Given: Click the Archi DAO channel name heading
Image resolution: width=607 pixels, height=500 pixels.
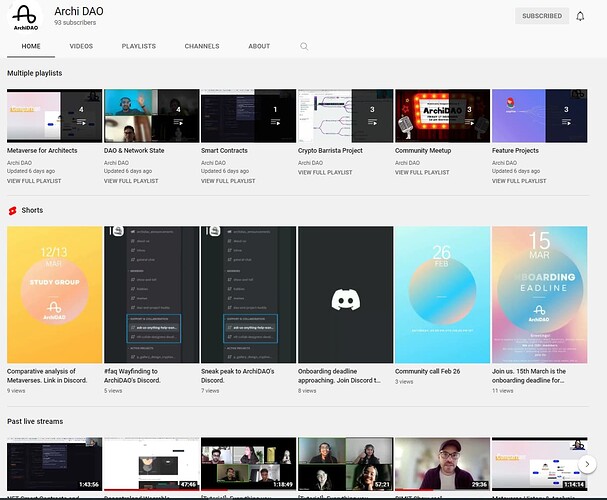Looking at the screenshot, I should coord(79,11).
